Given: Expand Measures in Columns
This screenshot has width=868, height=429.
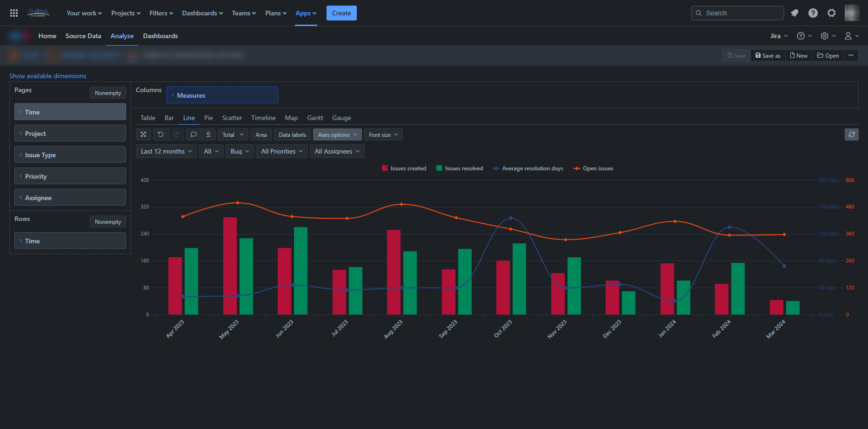Looking at the screenshot, I should (222, 95).
